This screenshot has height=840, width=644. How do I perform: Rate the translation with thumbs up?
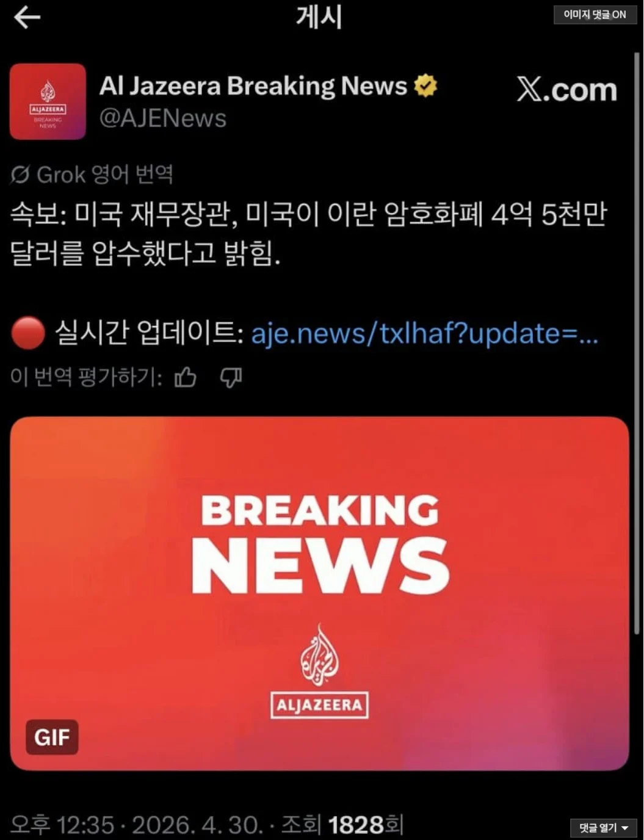185,377
